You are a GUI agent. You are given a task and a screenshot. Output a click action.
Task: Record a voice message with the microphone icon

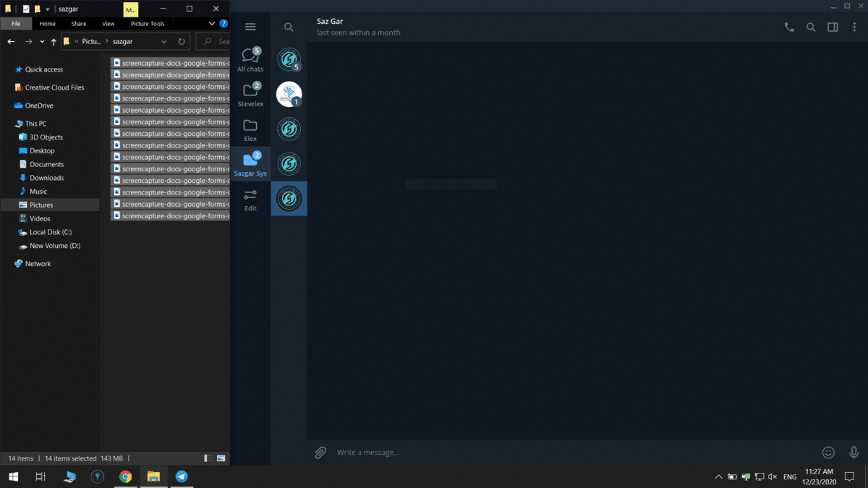[x=854, y=452]
